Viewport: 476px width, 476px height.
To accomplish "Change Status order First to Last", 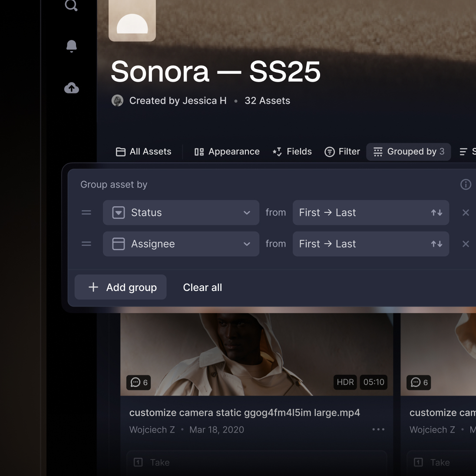I will pyautogui.click(x=370, y=212).
